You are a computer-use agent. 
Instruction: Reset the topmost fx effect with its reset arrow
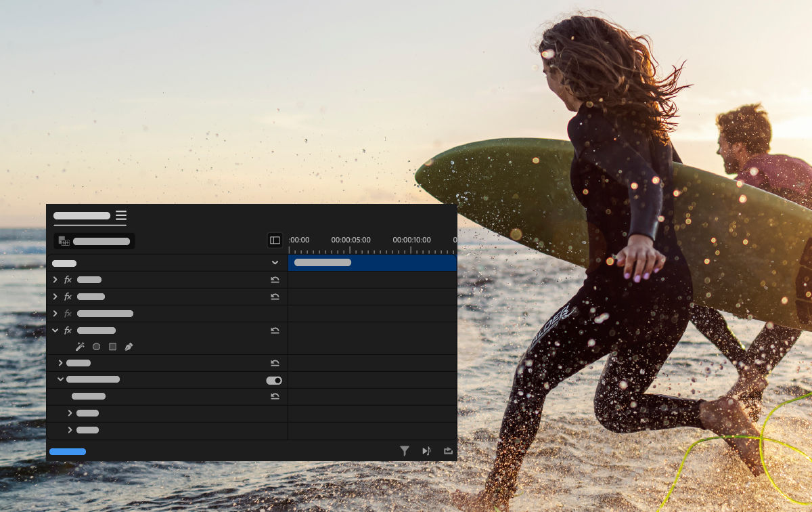click(275, 280)
